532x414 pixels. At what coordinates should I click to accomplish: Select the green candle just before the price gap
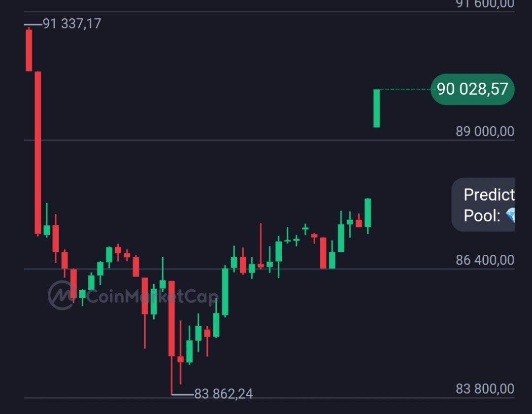click(x=367, y=212)
